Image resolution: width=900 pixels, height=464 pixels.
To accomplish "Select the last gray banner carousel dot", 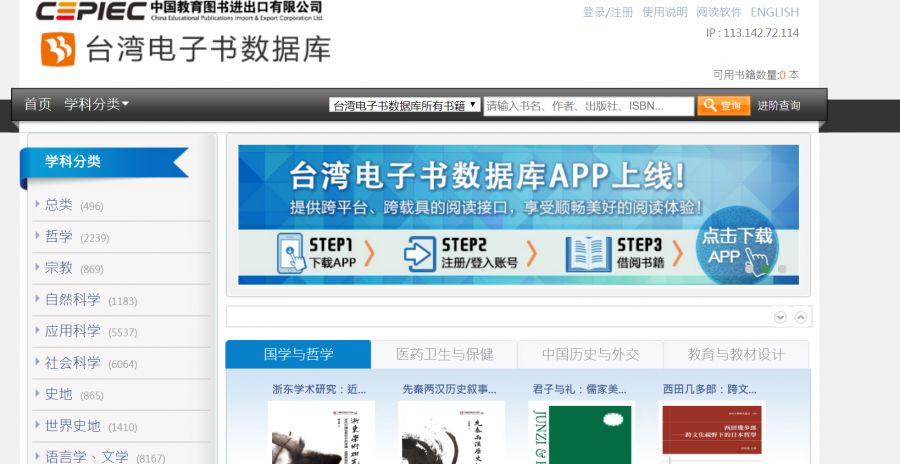I will point(782,269).
